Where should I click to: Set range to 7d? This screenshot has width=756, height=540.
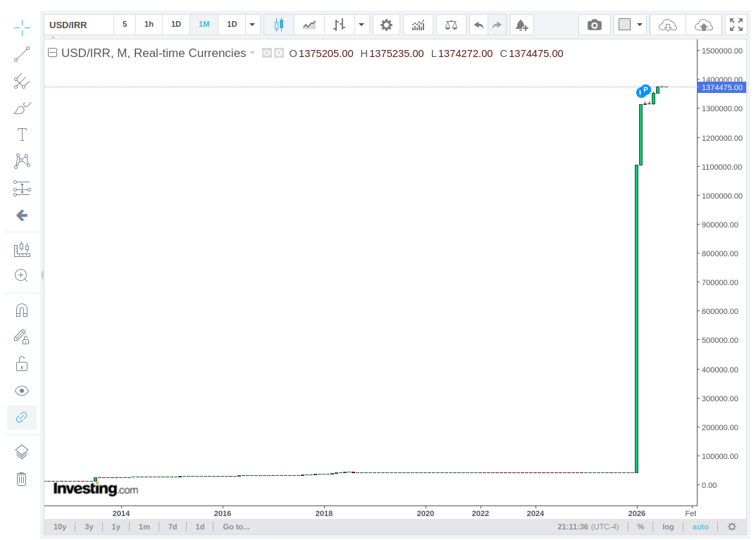pos(173,527)
